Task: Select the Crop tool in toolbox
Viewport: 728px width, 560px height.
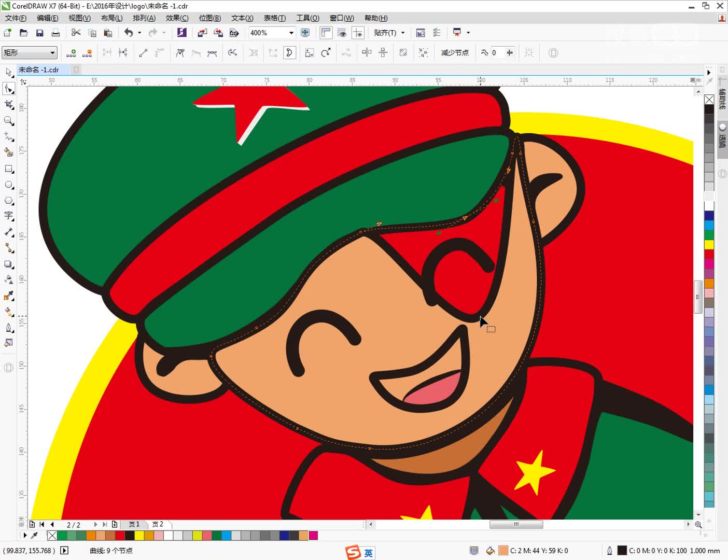Action: tap(9, 105)
